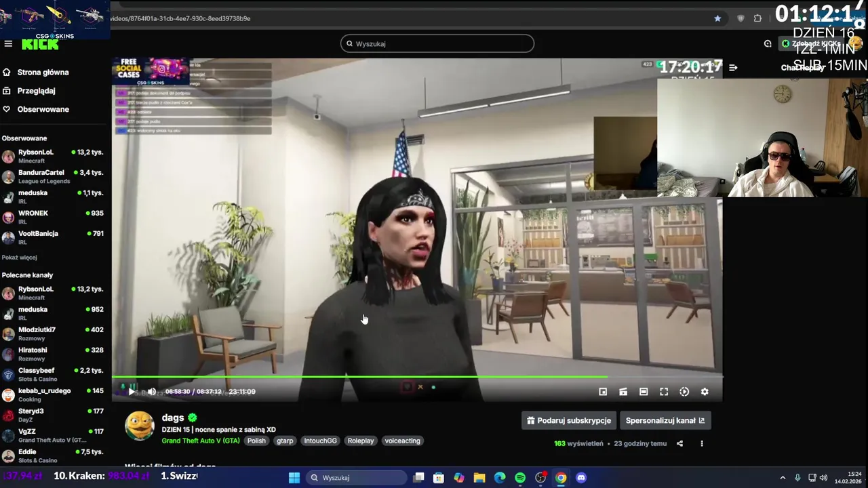Open BanduraCartel channel in sidebar
Screen dimensions: 868x488
pyautogui.click(x=53, y=177)
